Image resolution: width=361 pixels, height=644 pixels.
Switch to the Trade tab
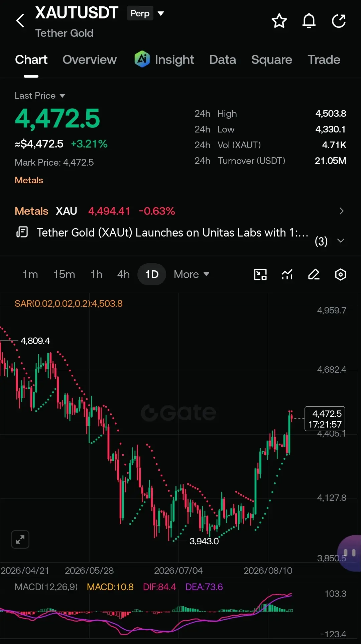coord(324,60)
